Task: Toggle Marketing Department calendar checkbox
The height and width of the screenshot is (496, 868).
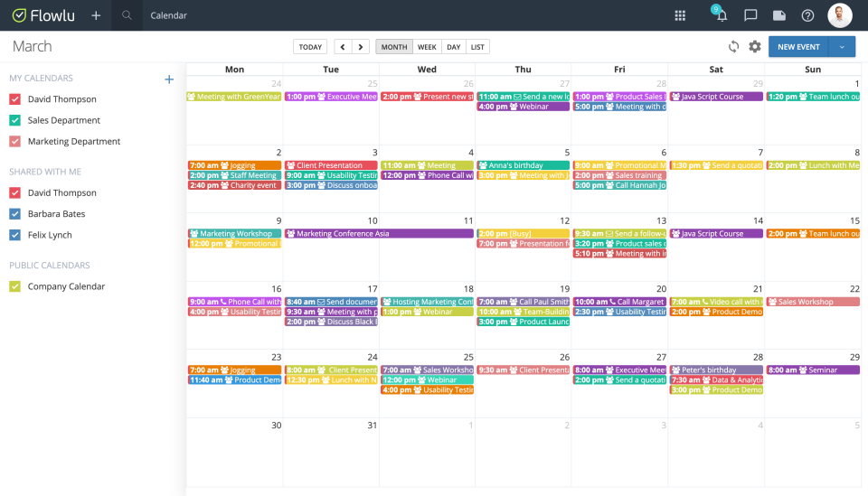Action: (x=15, y=141)
